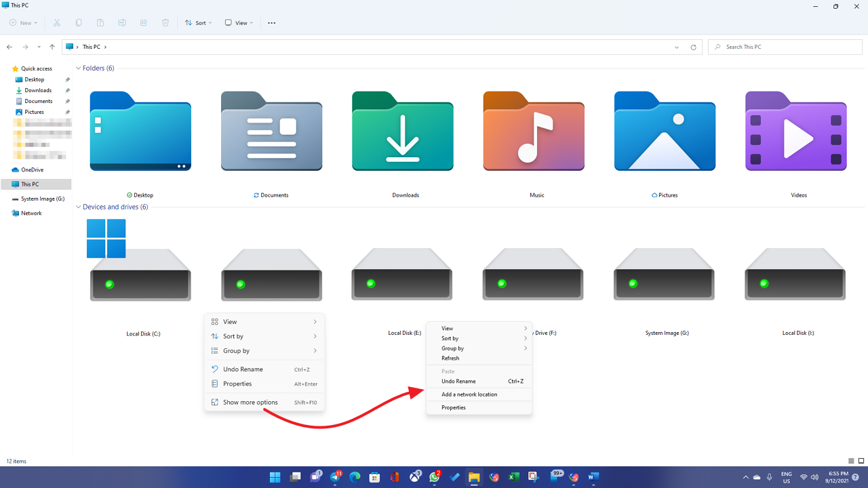Open the Music folder
Screen dimensions: 868x488
[533, 133]
